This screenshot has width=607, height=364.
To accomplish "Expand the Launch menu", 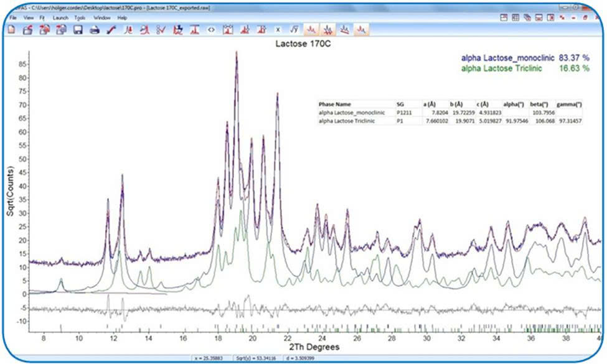I will pos(60,17).
